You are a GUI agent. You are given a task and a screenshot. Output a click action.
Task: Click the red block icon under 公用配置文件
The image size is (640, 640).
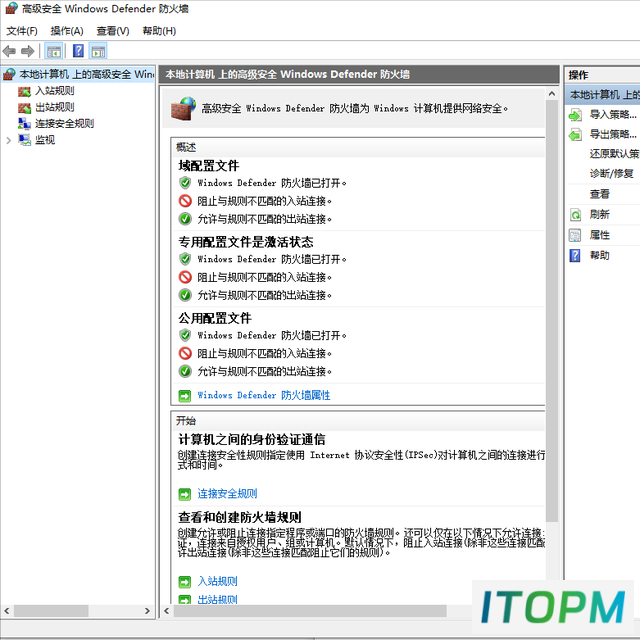coord(185,353)
